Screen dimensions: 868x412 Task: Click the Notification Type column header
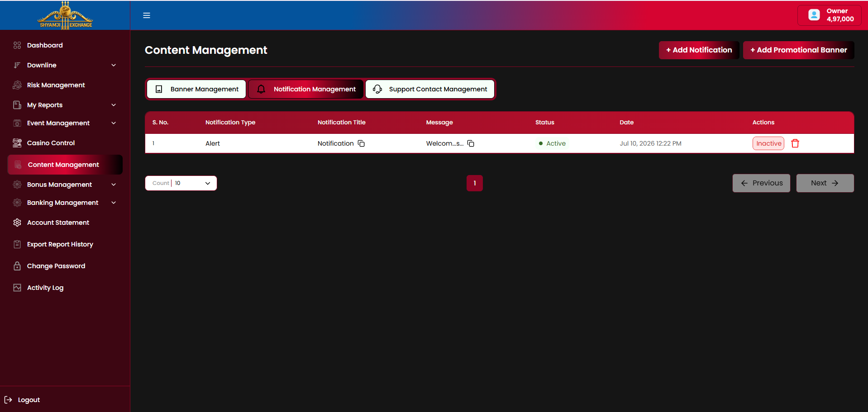(x=230, y=123)
